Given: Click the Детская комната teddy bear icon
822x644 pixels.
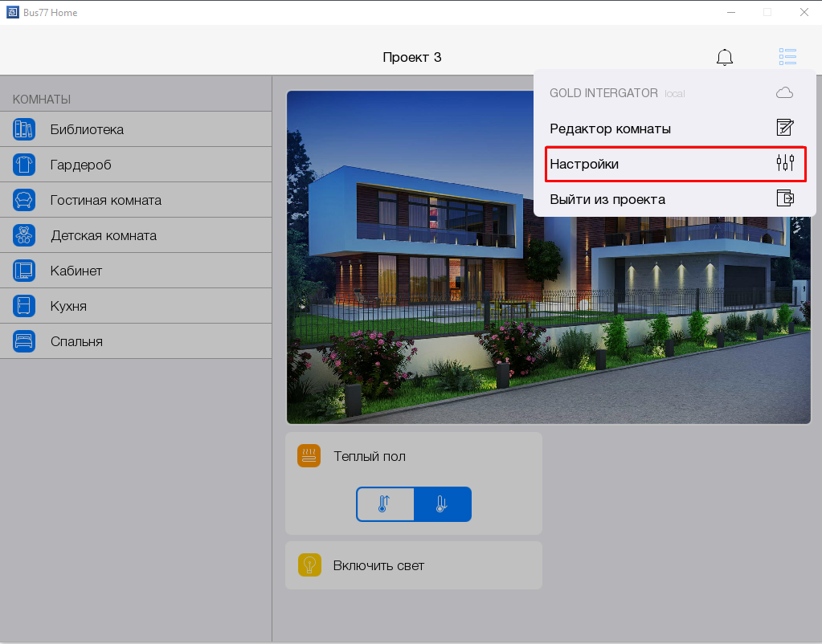Looking at the screenshot, I should pos(24,235).
